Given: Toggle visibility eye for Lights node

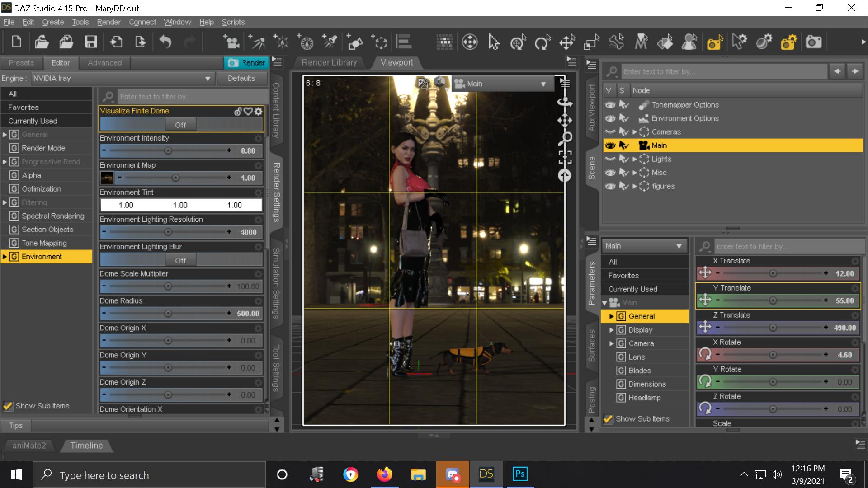Looking at the screenshot, I should pyautogui.click(x=610, y=159).
